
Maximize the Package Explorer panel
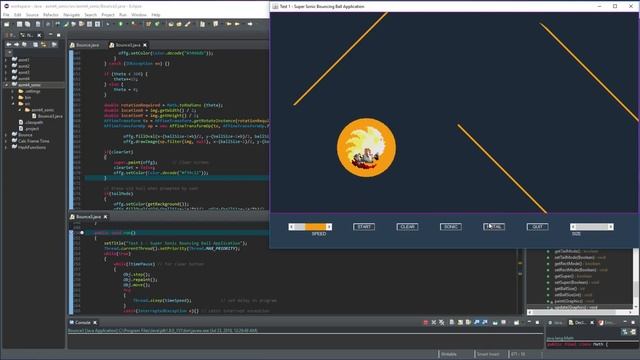point(59,35)
